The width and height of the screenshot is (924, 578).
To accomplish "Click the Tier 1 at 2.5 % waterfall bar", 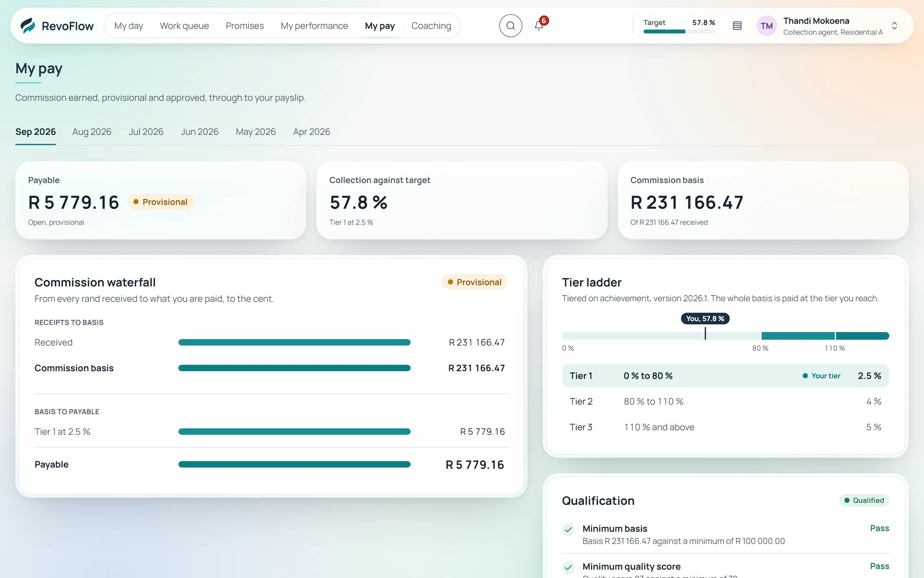I will 294,432.
